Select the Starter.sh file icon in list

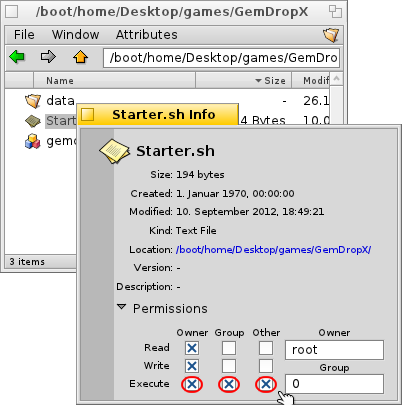tap(33, 121)
